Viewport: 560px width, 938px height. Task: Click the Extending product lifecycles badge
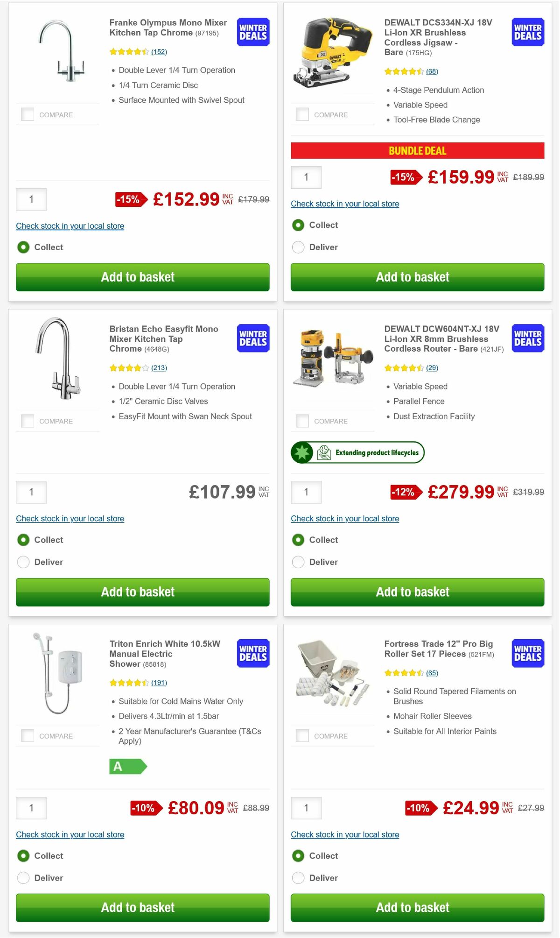click(x=357, y=452)
